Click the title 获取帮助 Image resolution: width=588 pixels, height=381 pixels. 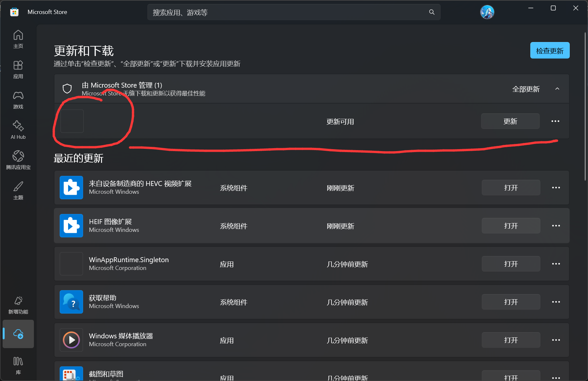[103, 298]
